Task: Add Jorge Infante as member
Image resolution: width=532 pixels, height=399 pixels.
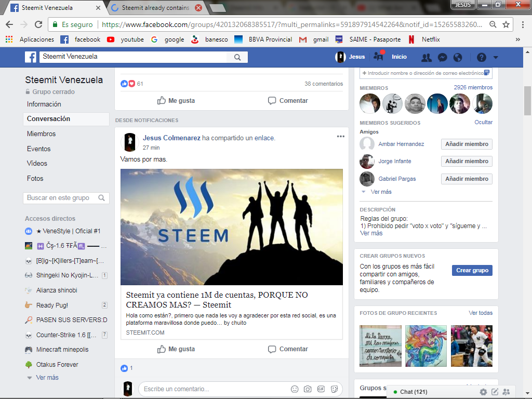Action: pyautogui.click(x=467, y=161)
